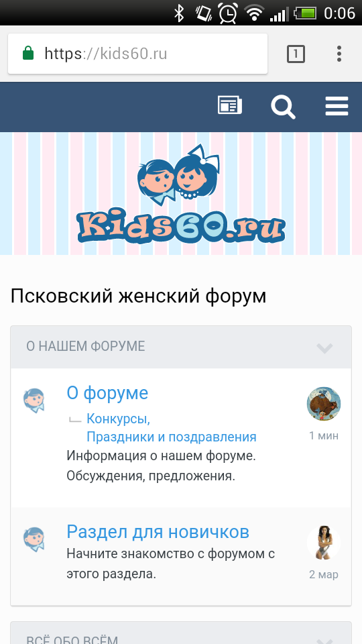
Task: Open Праздники и поздравления subforum link
Action: tap(172, 437)
